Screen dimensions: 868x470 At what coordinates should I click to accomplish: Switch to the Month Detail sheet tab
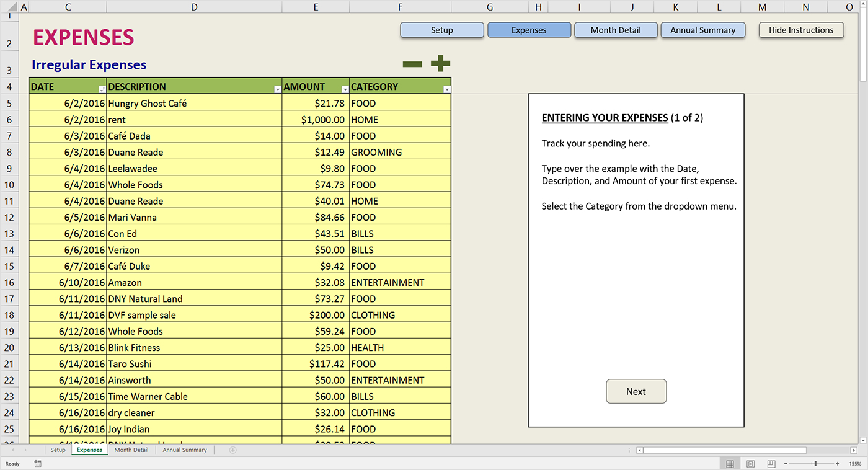(131, 450)
